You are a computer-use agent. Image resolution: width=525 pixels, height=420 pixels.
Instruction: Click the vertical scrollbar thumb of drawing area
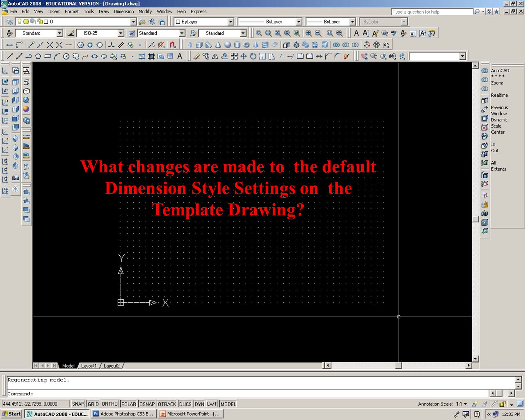pyautogui.click(x=475, y=219)
